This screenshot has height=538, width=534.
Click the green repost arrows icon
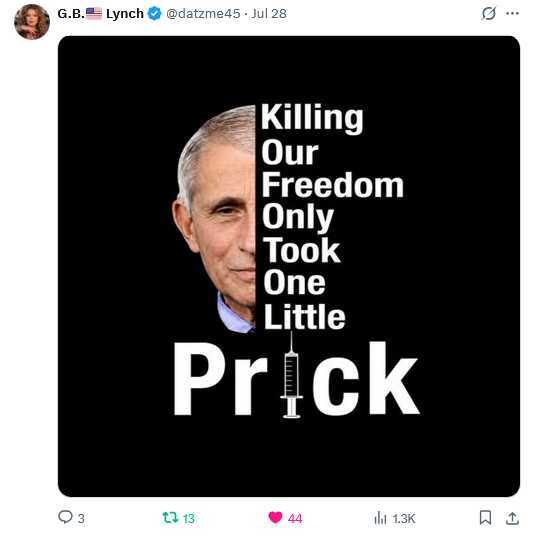[x=170, y=517]
